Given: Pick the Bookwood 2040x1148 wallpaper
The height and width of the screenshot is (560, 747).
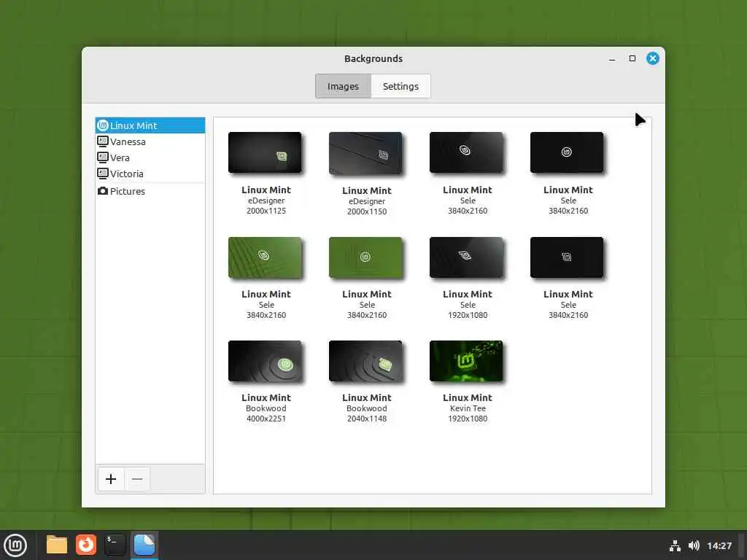Looking at the screenshot, I should tap(365, 361).
